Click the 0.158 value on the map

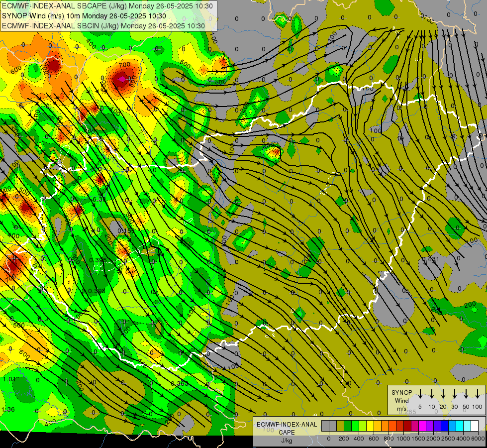click(x=126, y=231)
